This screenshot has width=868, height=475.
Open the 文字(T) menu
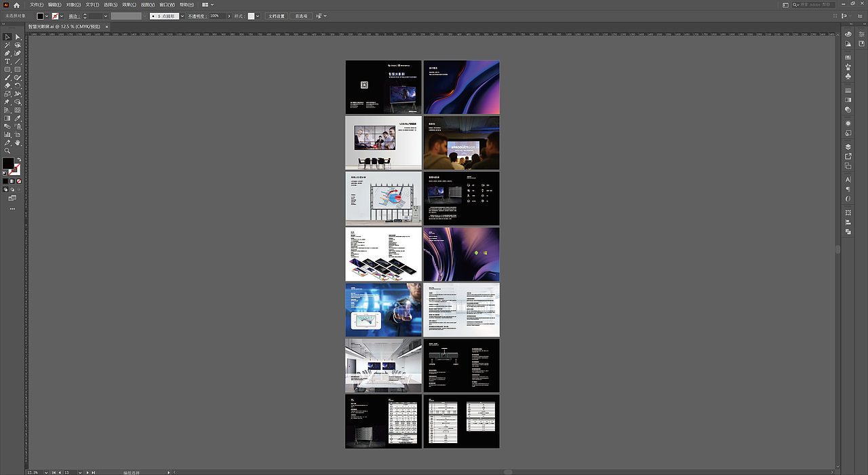[x=92, y=5]
